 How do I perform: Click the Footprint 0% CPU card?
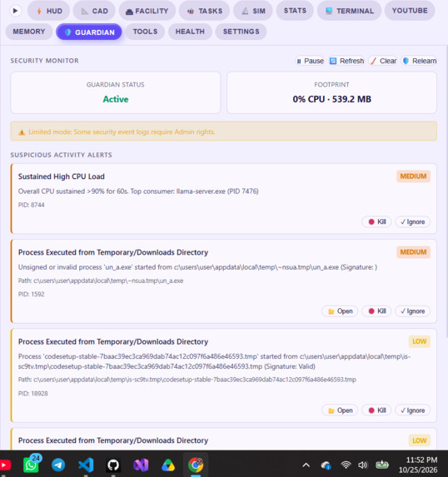pyautogui.click(x=331, y=92)
